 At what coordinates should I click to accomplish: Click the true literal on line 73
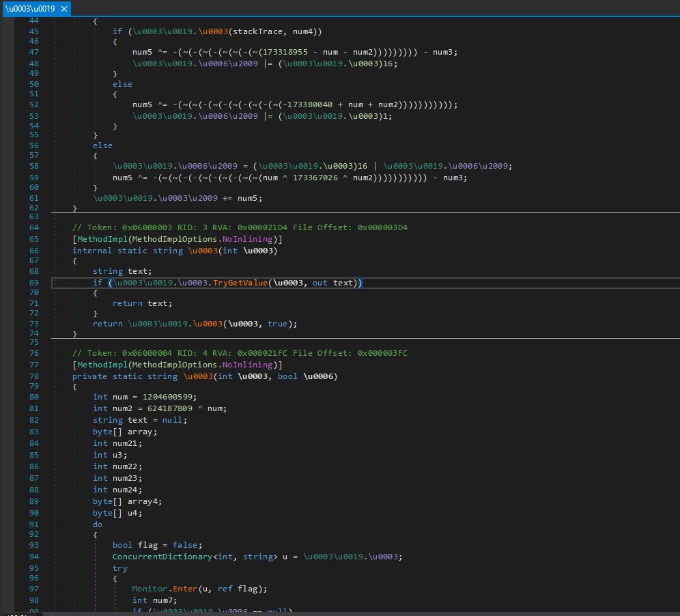(277, 324)
